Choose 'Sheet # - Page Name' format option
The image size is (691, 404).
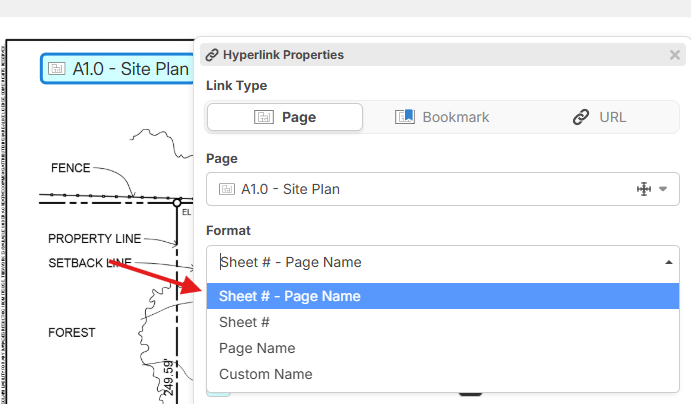pyautogui.click(x=290, y=296)
